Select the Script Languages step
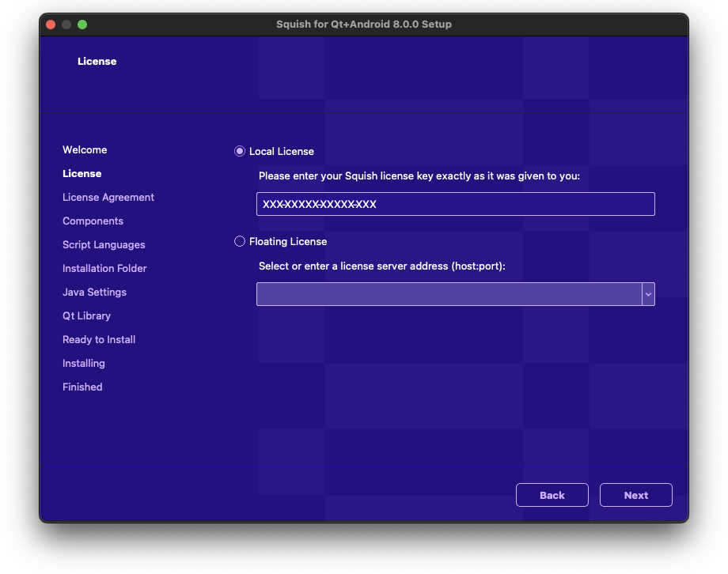Screen dimensions: 728x574 [x=104, y=244]
